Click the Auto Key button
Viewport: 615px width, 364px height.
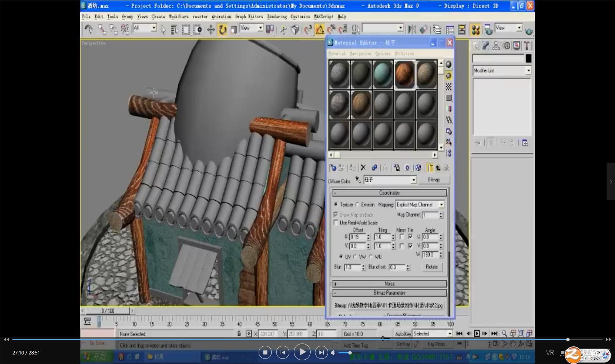click(x=403, y=334)
